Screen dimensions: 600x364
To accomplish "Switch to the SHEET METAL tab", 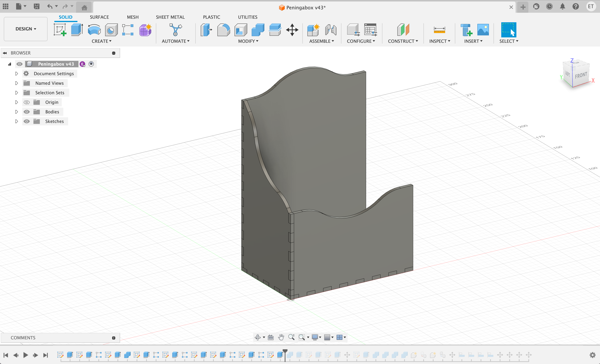I will 170,17.
